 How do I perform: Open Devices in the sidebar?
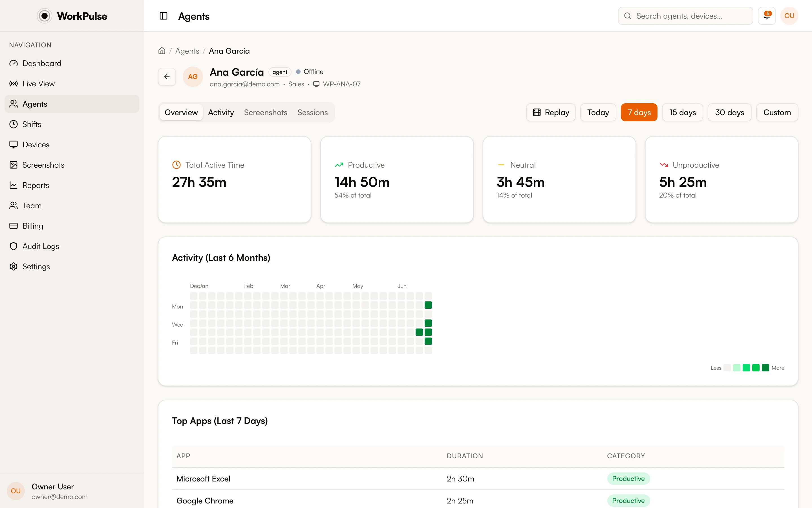tap(72, 145)
